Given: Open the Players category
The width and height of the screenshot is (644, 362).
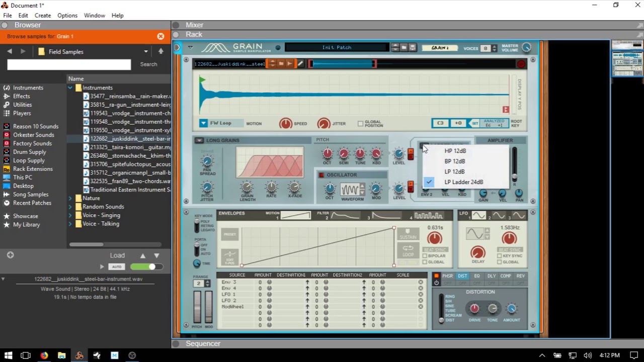Looking at the screenshot, I should [18, 113].
